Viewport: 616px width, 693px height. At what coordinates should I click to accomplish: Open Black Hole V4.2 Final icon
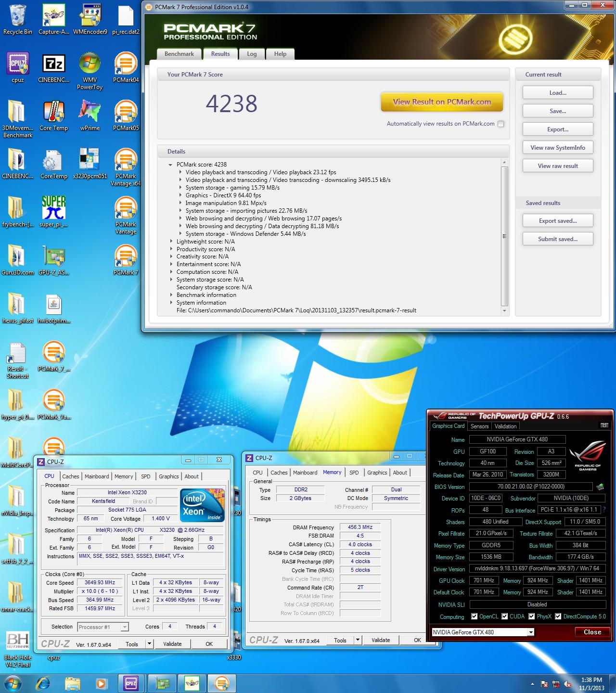point(18,648)
